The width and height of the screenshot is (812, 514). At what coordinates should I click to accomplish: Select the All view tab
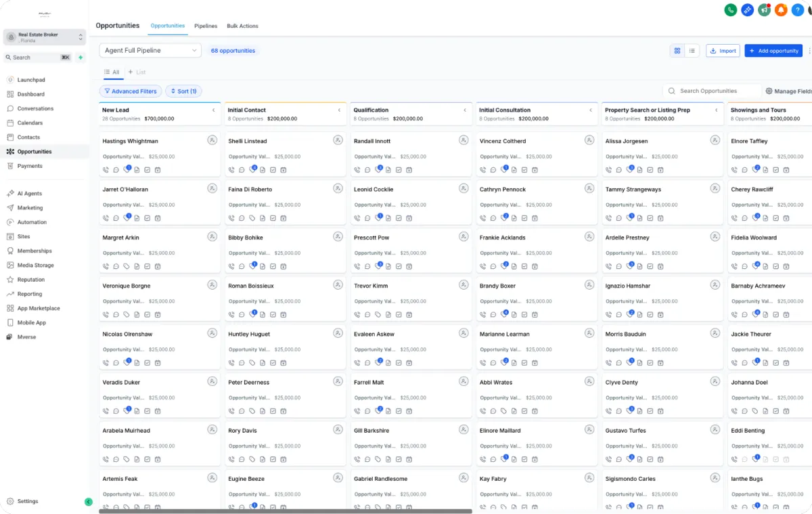(112, 72)
